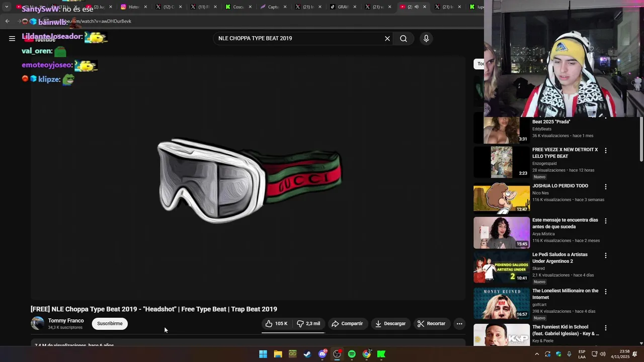The width and height of the screenshot is (644, 362).
Task: Close the active YouTube tab
Action: click(425, 7)
